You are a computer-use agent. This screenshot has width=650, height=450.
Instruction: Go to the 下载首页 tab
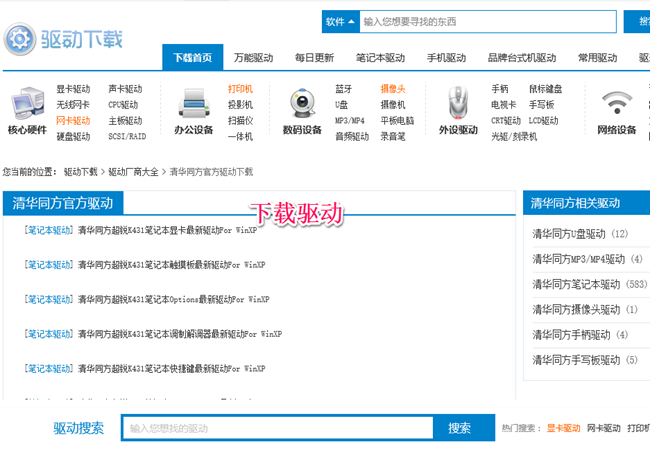click(x=193, y=58)
